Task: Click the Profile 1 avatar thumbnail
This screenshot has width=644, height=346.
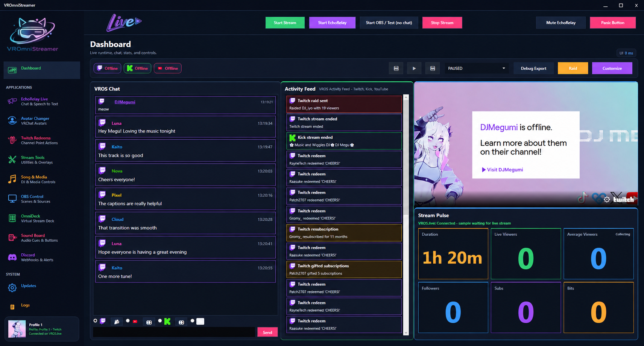Action: tap(17, 329)
